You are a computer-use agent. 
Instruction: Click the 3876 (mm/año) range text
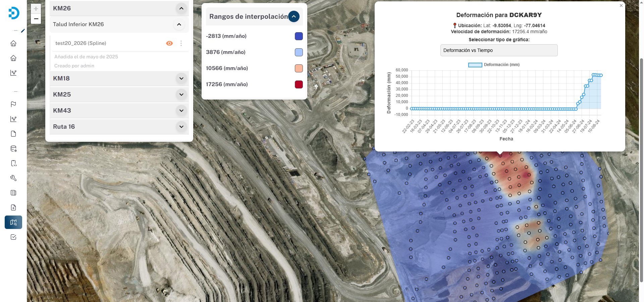coord(226,52)
